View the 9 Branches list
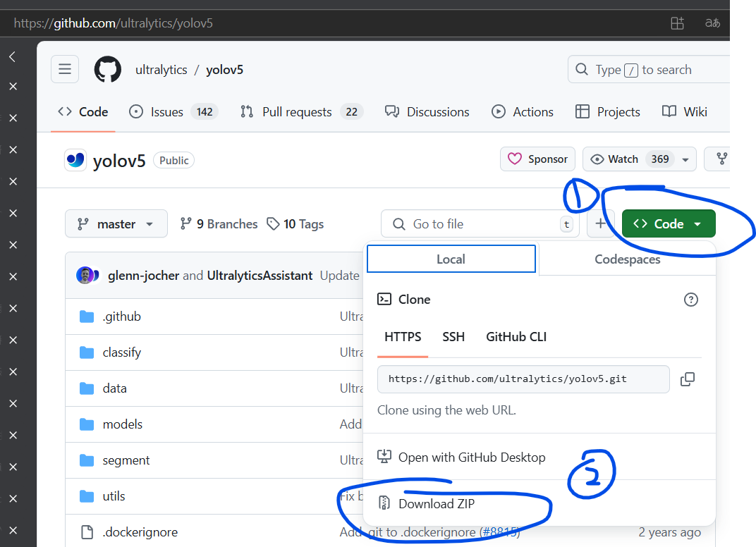Image resolution: width=756 pixels, height=547 pixels. point(219,223)
